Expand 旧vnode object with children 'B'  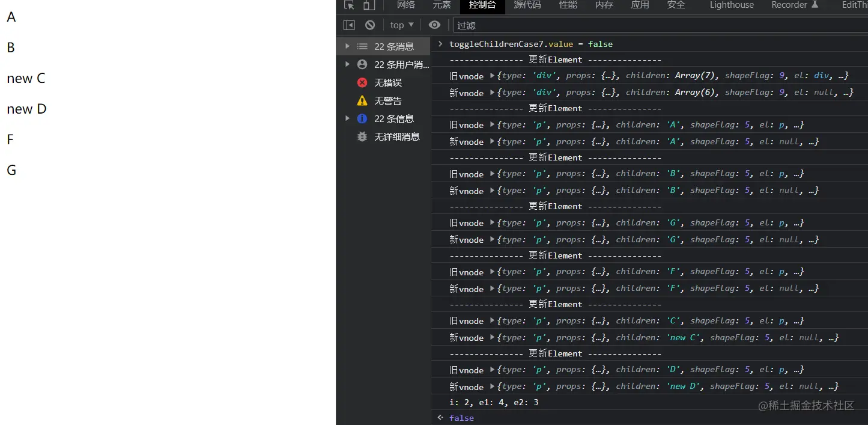pos(493,174)
